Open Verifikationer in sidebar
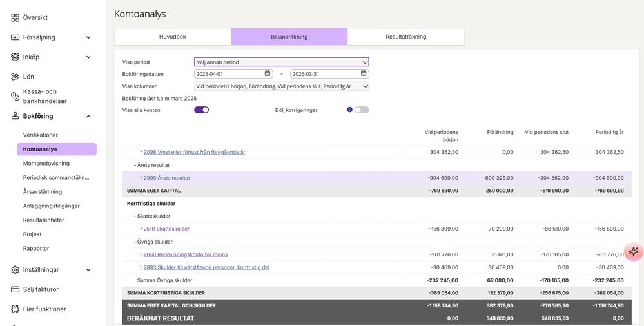This screenshot has height=326, width=644. click(40, 135)
